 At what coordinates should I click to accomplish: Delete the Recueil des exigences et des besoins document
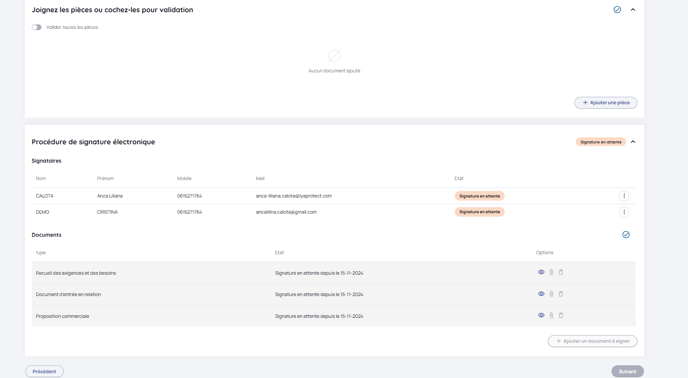[561, 272]
